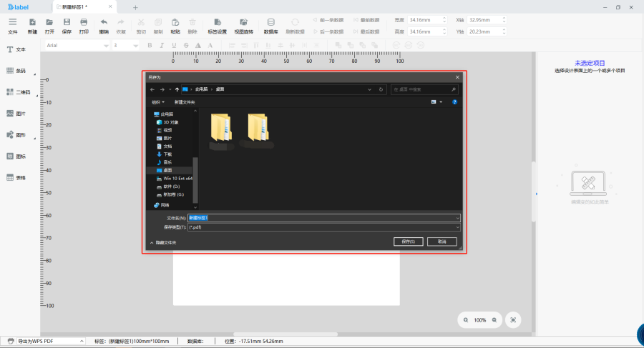Toggle underline U formatting
644x348 pixels.
(x=174, y=45)
